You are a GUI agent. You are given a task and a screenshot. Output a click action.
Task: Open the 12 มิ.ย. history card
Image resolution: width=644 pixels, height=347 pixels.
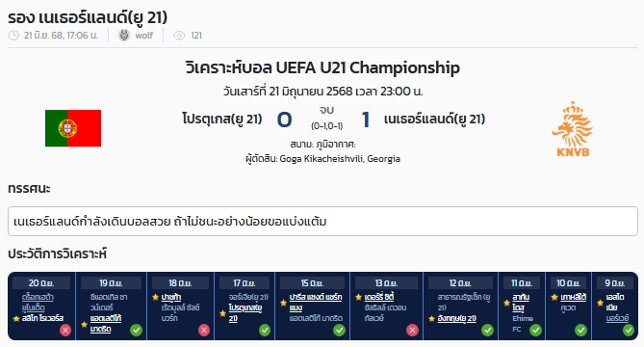coord(460,306)
